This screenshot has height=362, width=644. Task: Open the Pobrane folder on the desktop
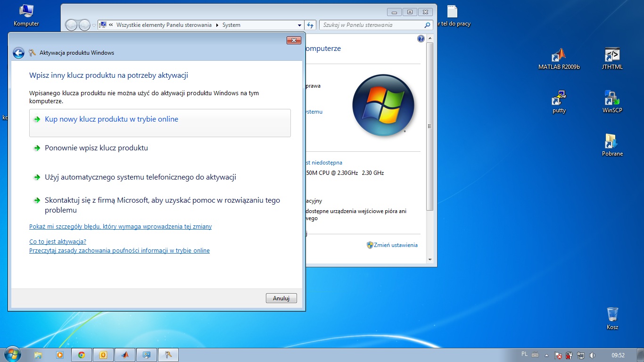coord(611,144)
